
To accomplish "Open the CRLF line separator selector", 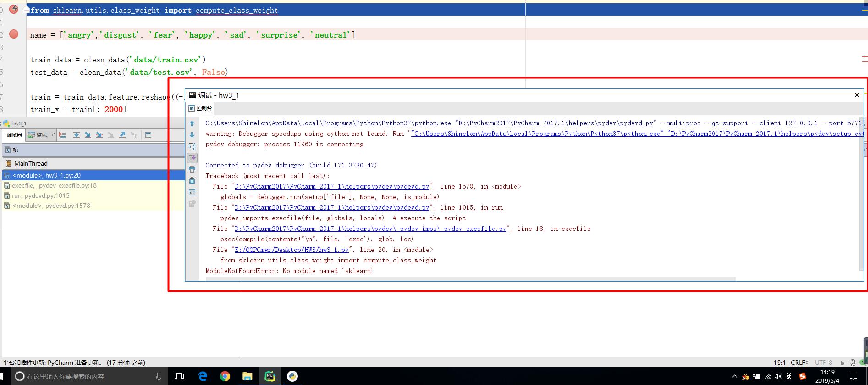I will (799, 363).
